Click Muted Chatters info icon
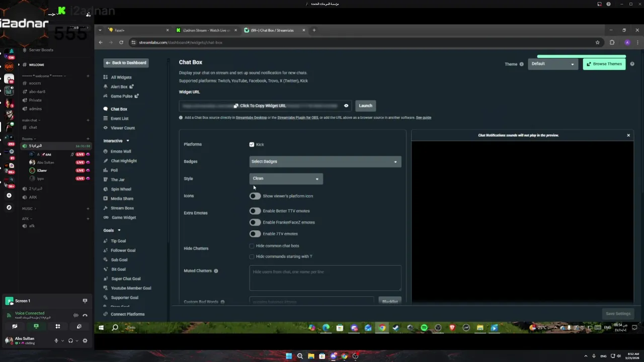Image resolution: width=644 pixels, height=362 pixels. tap(216, 271)
